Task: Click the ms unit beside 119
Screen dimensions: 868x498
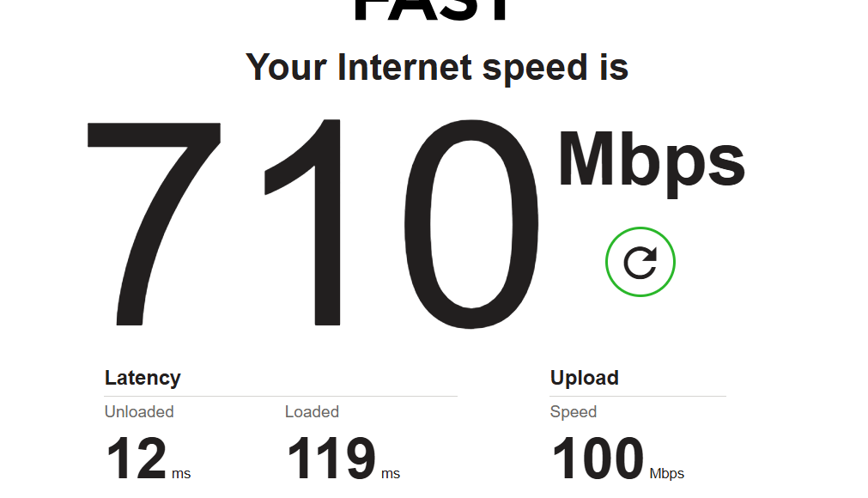Action: pos(391,474)
